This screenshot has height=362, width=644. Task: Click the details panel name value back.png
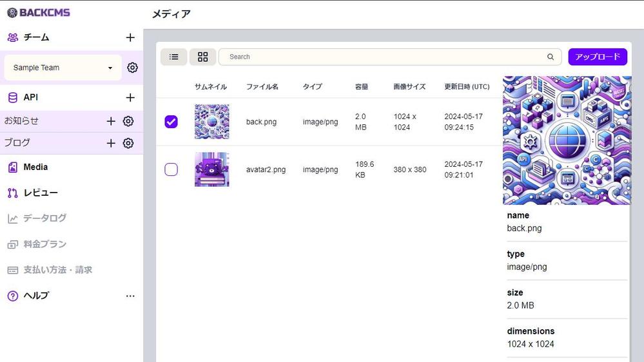click(x=524, y=228)
